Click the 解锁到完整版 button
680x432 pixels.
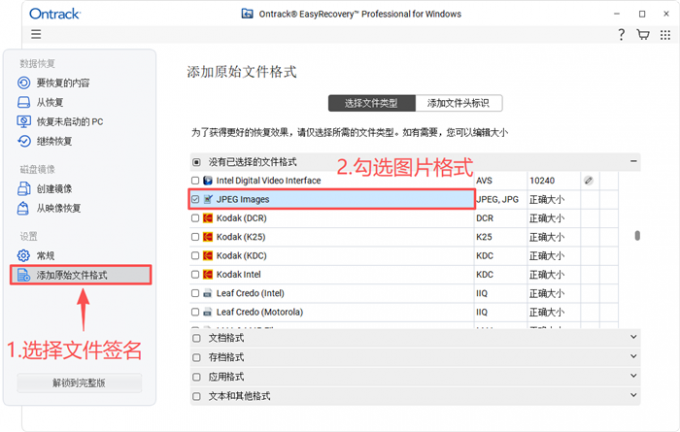pyautogui.click(x=79, y=383)
